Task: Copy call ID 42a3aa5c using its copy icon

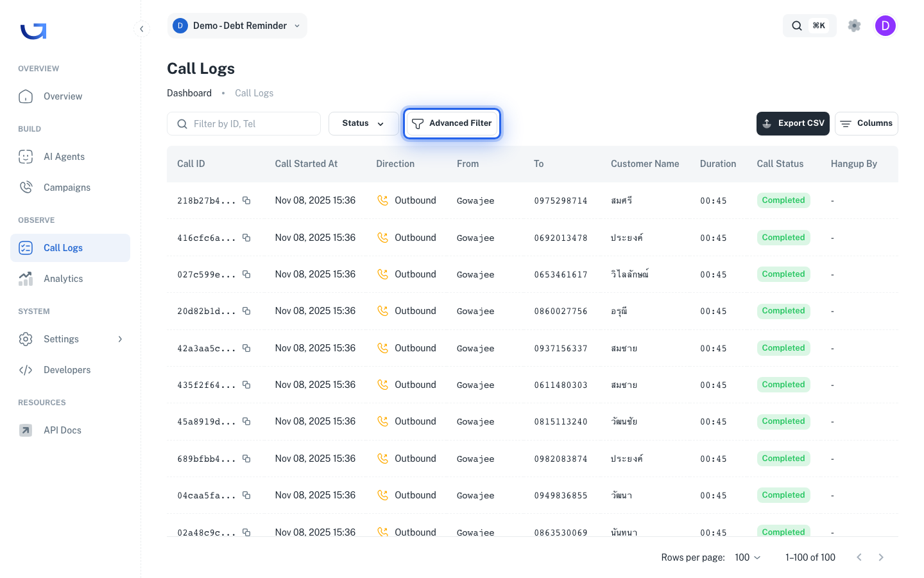Action: point(246,348)
